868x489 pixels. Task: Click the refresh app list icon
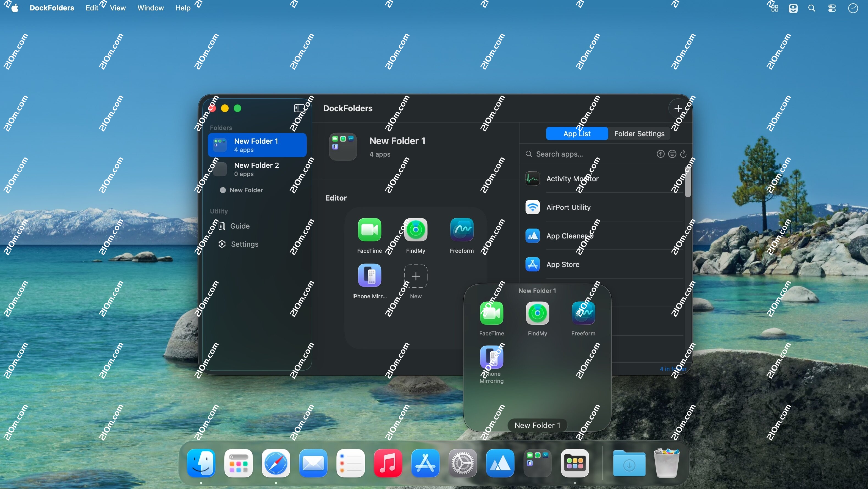coord(683,154)
